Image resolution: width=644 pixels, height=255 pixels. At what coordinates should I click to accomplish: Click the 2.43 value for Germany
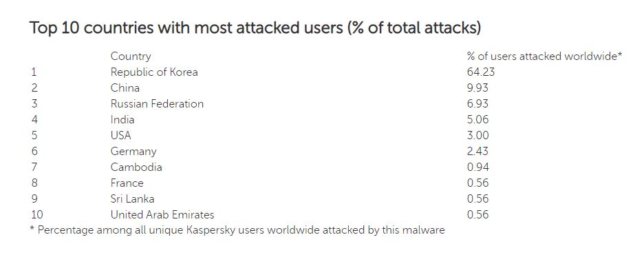[477, 152]
